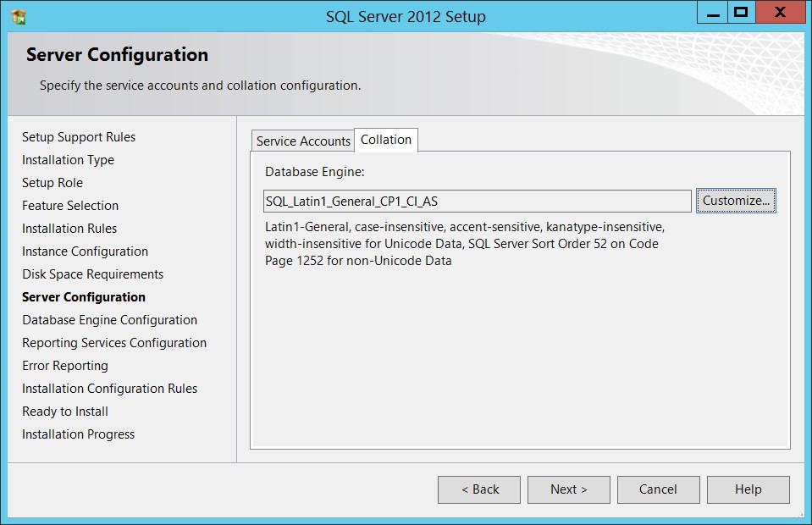Choose Feature Selection in the steps list
Image resolution: width=812 pixels, height=525 pixels.
tap(70, 206)
